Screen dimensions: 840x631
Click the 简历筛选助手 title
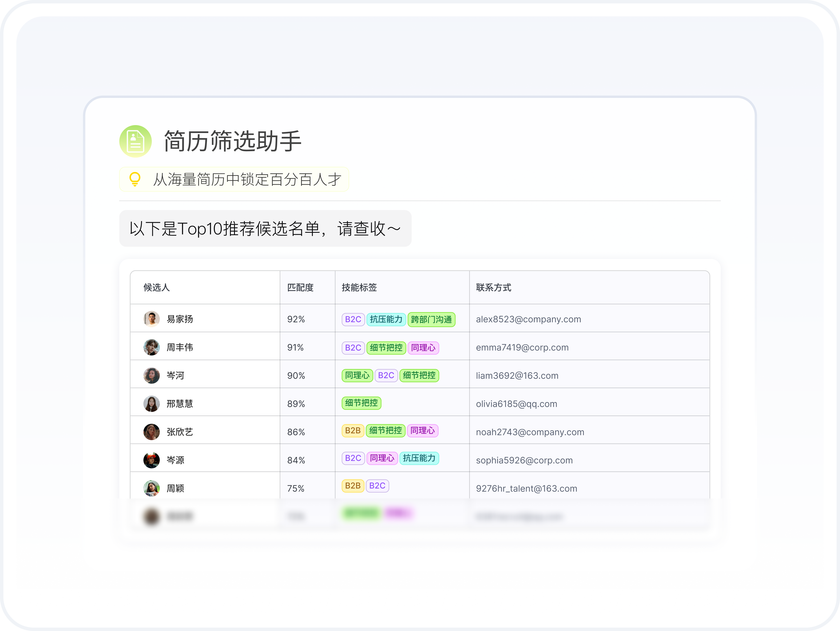[232, 141]
